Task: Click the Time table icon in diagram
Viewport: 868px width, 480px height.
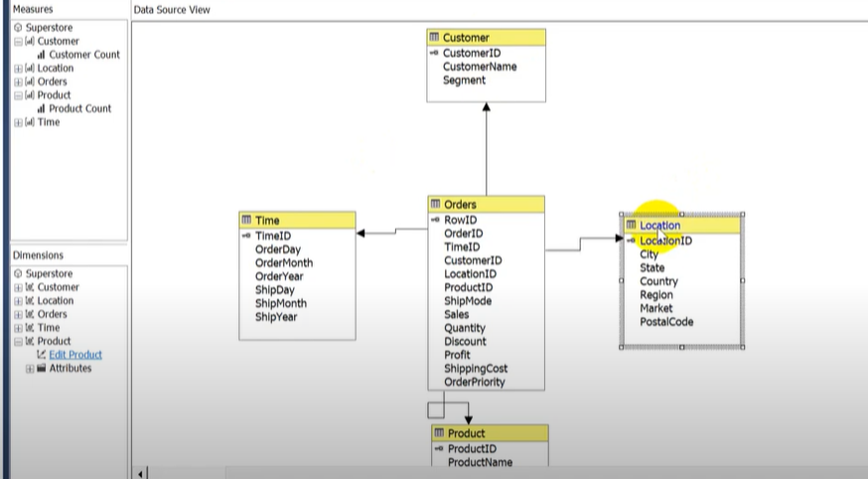Action: (246, 221)
